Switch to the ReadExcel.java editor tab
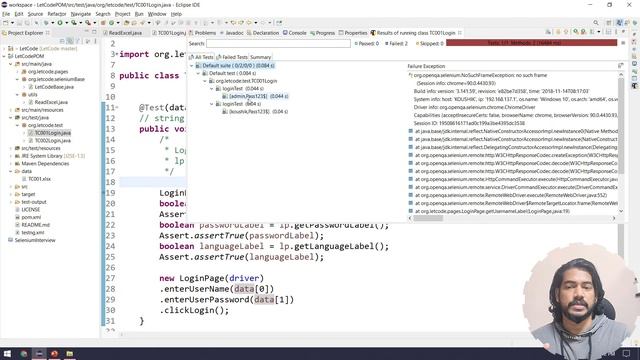 pos(123,33)
